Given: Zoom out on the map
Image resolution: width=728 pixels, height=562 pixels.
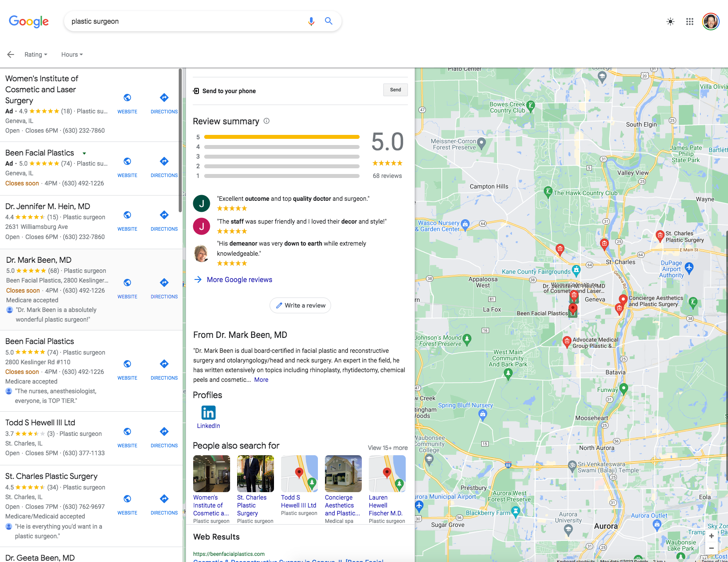Looking at the screenshot, I should click(711, 548).
